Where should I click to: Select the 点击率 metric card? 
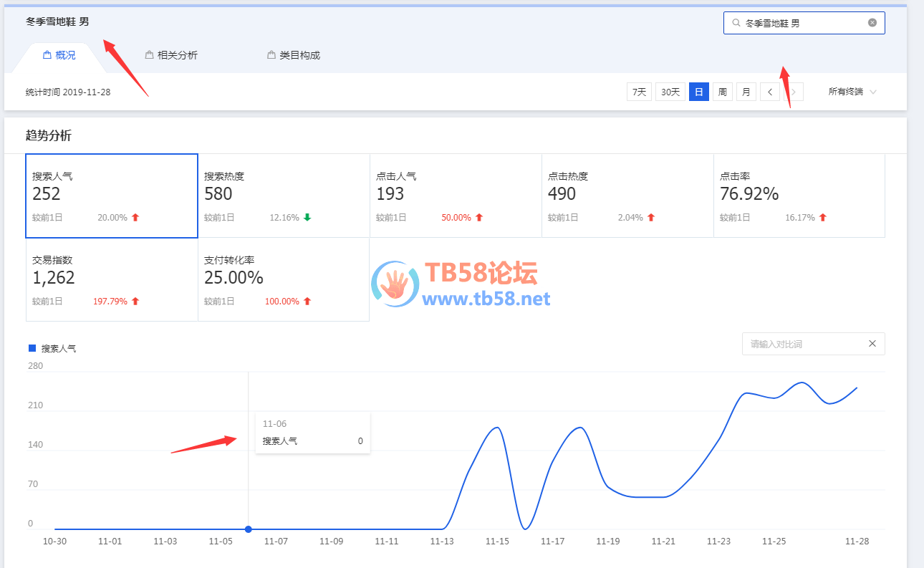(x=799, y=196)
